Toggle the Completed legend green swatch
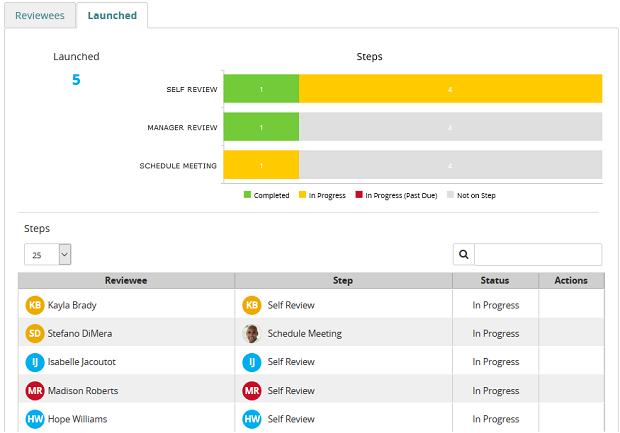The image size is (620, 433). tap(248, 195)
